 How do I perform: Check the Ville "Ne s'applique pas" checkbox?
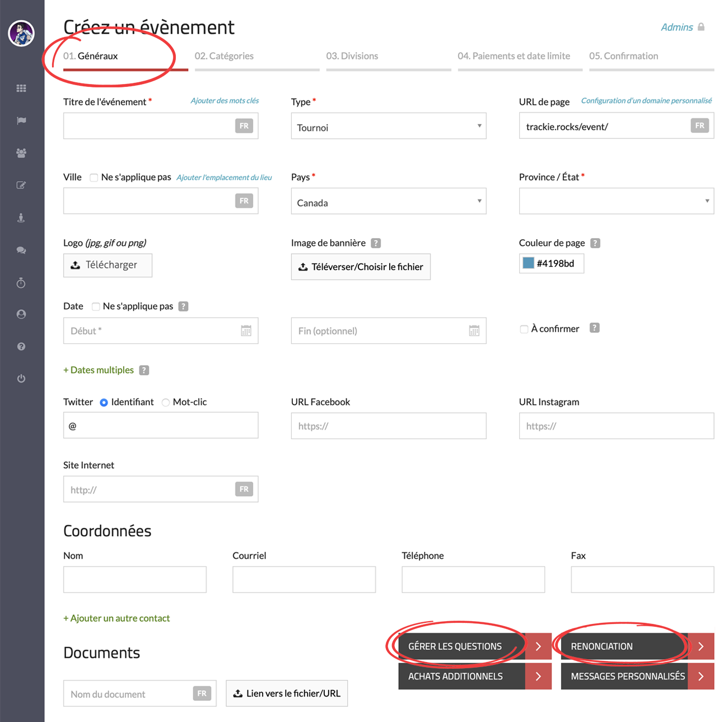[94, 178]
